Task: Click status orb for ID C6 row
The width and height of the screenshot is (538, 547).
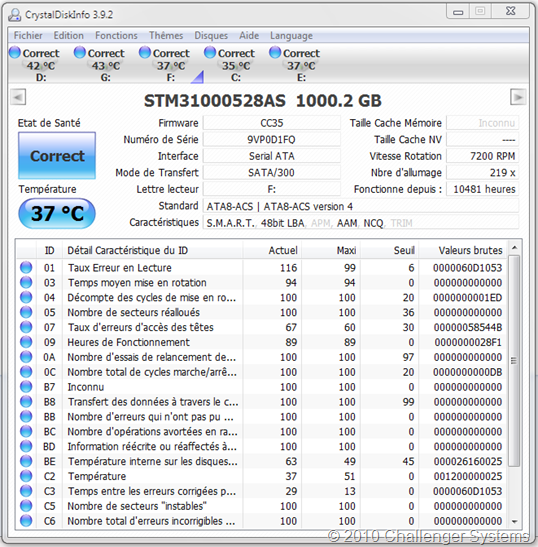Action: click(x=26, y=521)
